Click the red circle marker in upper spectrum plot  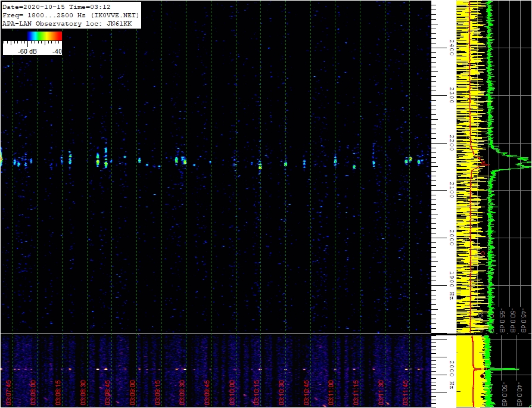(483, 253)
